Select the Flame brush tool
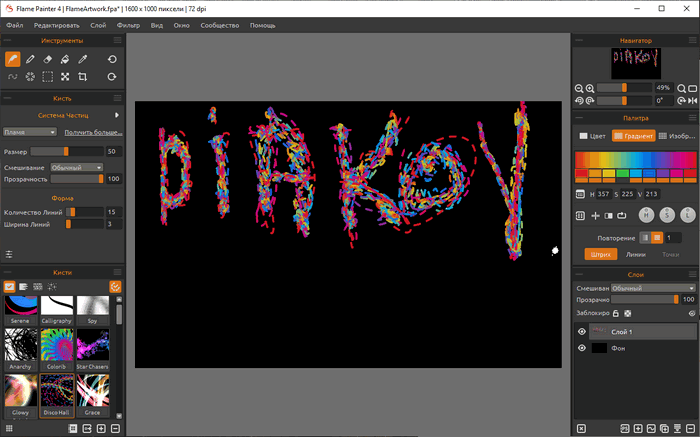This screenshot has height=437, width=700. pyautogui.click(x=13, y=60)
